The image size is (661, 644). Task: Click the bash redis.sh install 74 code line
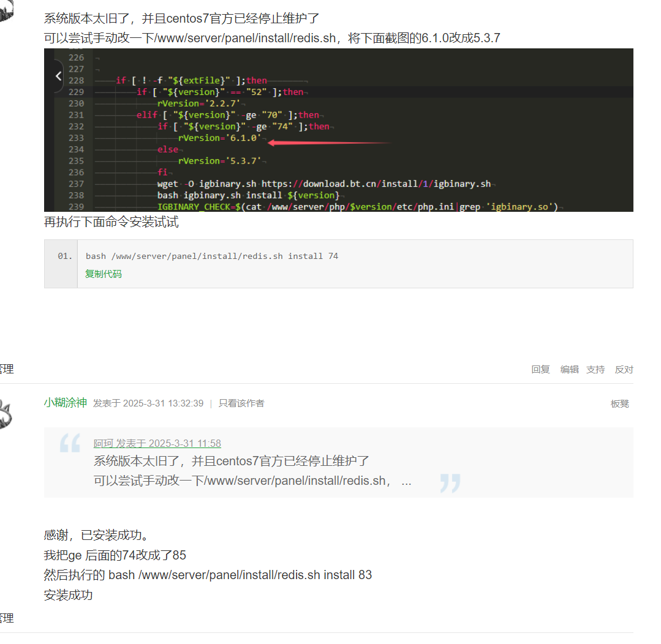(211, 256)
